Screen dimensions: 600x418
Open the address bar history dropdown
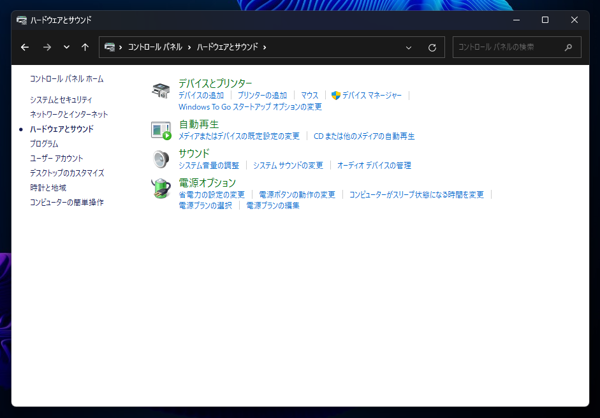(409, 47)
